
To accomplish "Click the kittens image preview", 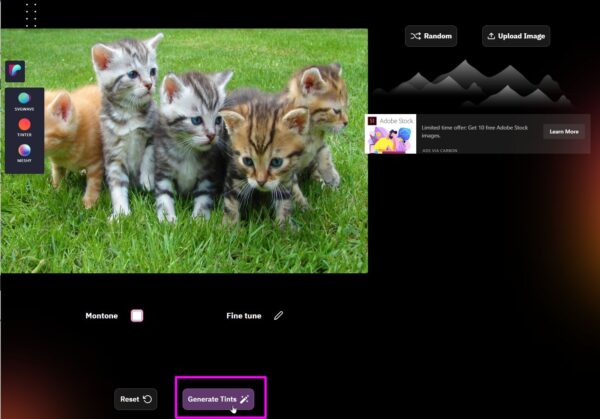I will pyautogui.click(x=184, y=151).
